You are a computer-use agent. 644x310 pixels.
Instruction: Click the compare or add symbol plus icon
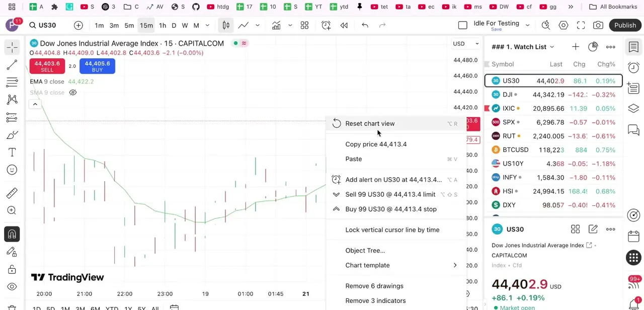coord(78,25)
